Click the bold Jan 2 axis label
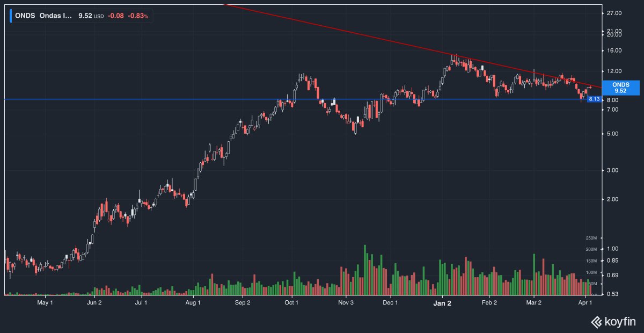Screen dimensions: 644x333 (x=441, y=303)
